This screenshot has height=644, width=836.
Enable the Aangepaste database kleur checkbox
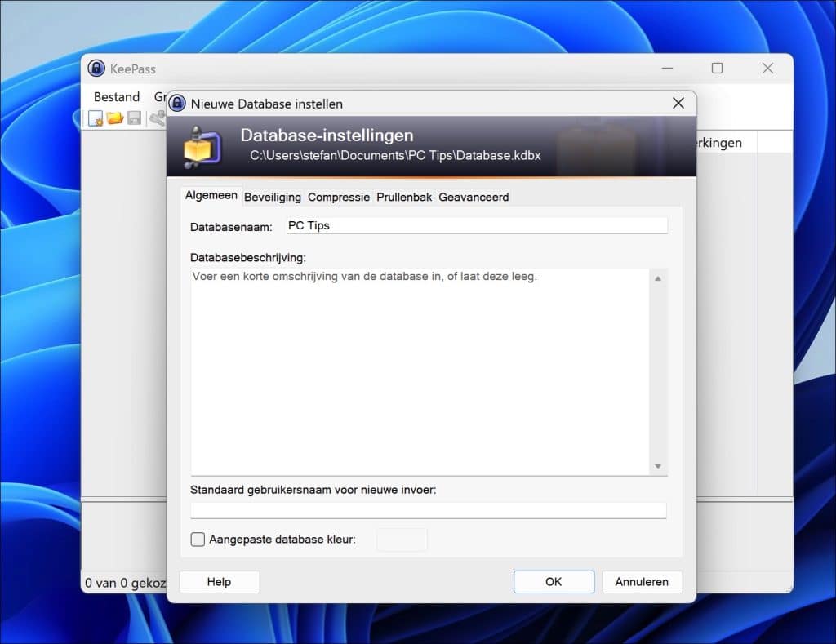[198, 540]
